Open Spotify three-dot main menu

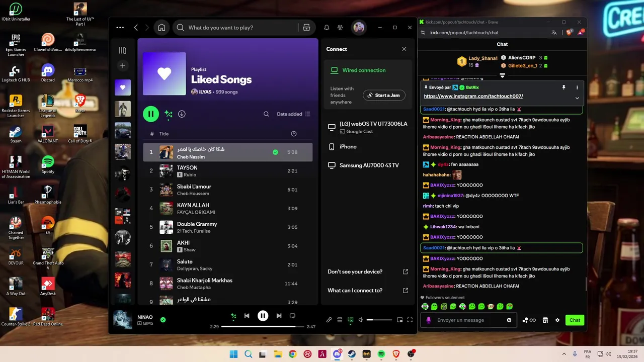coord(120,28)
